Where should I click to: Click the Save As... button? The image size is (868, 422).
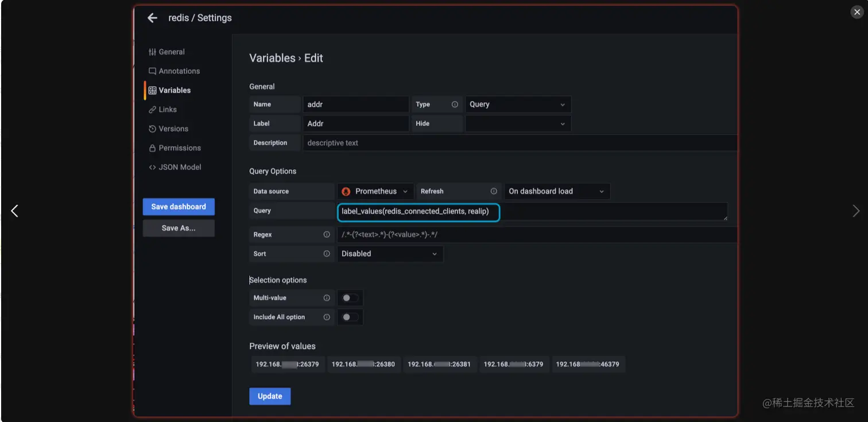(x=179, y=228)
